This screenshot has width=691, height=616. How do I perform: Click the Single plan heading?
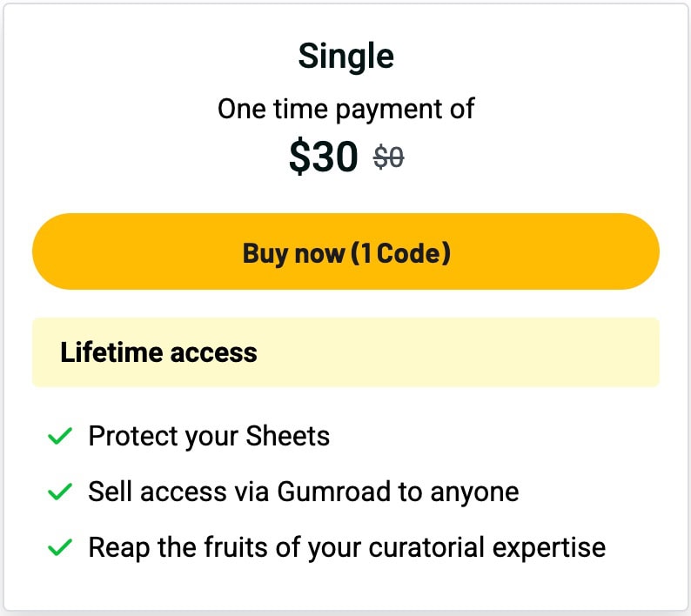[x=345, y=57]
